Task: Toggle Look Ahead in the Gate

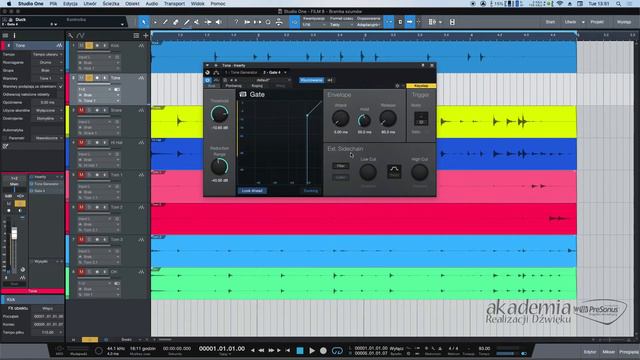Action: coord(252,191)
